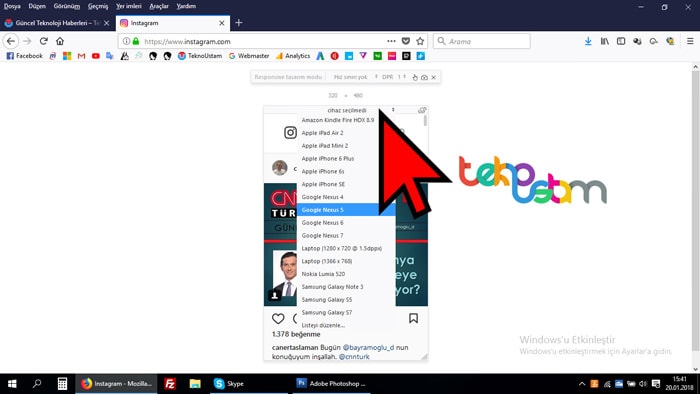Go to Firefox home page
The image size is (700, 394).
point(60,41)
